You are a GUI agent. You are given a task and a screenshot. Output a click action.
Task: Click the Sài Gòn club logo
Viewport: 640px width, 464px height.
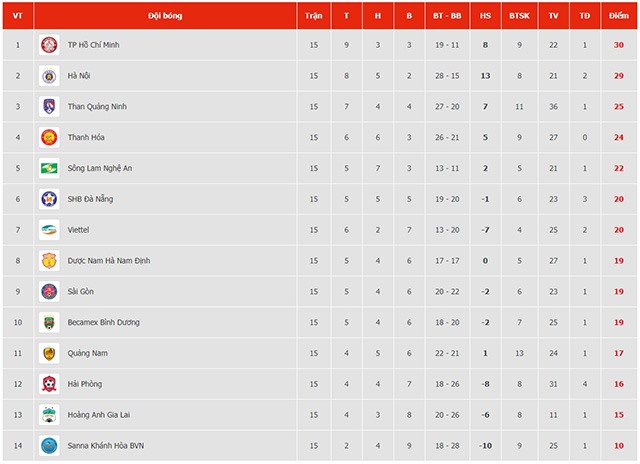[49, 291]
